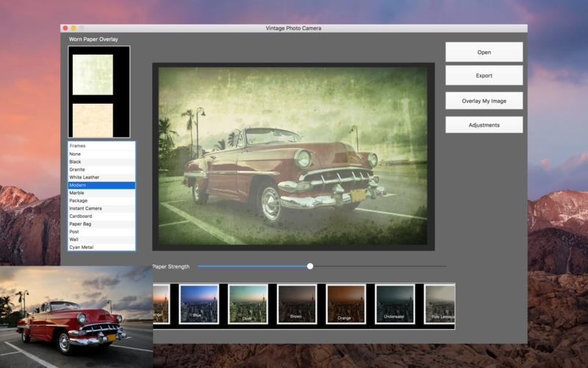
Task: Close the Vintage Photo Camera window
Action: [65, 28]
